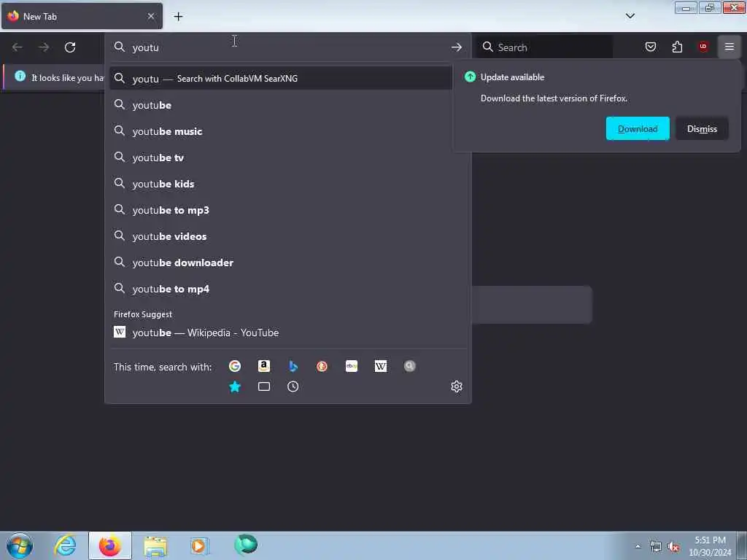The width and height of the screenshot is (747, 560).
Task: Click the muted volume tray icon
Action: pyautogui.click(x=673, y=547)
